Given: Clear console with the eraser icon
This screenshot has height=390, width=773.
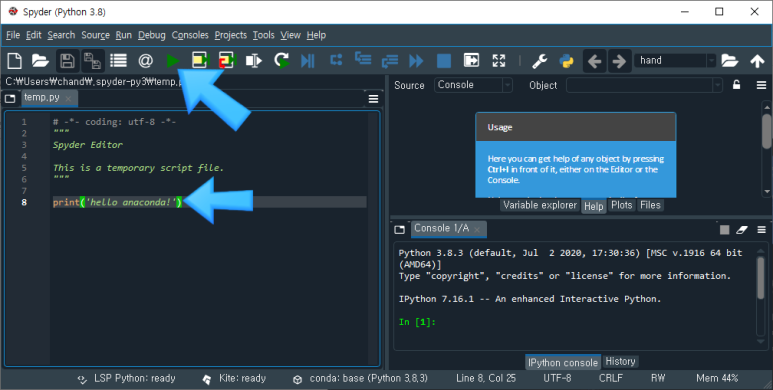Looking at the screenshot, I should tap(742, 230).
